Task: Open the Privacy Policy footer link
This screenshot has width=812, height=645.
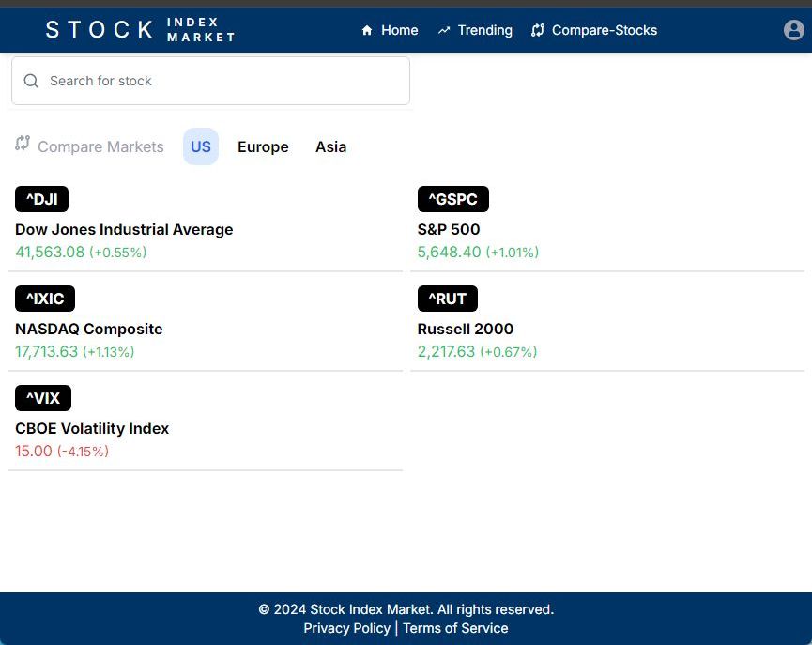Action: tap(347, 628)
